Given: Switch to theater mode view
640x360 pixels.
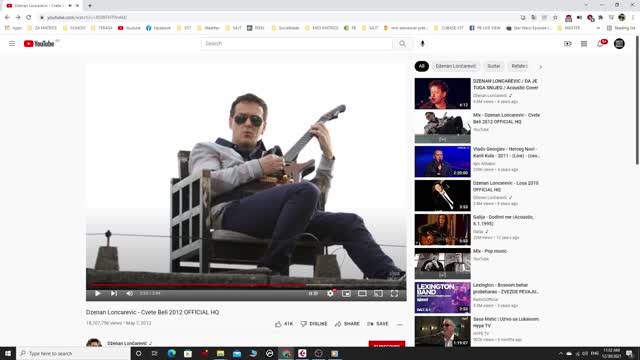Looking at the screenshot, I should click(x=362, y=293).
